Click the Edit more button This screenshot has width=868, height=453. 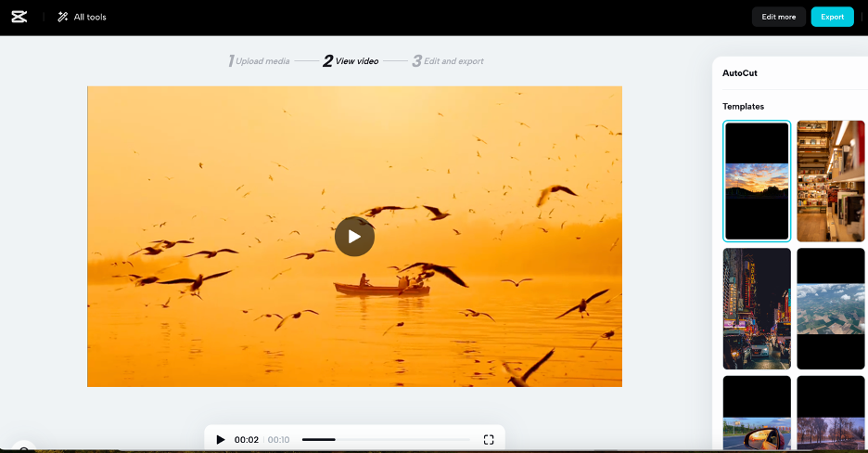[778, 17]
